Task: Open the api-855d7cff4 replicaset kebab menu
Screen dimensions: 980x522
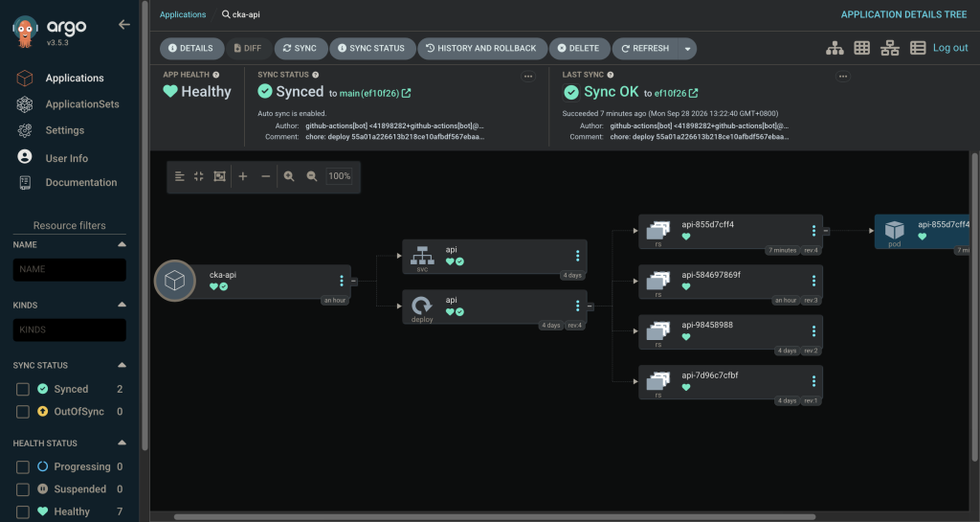Action: click(x=813, y=231)
